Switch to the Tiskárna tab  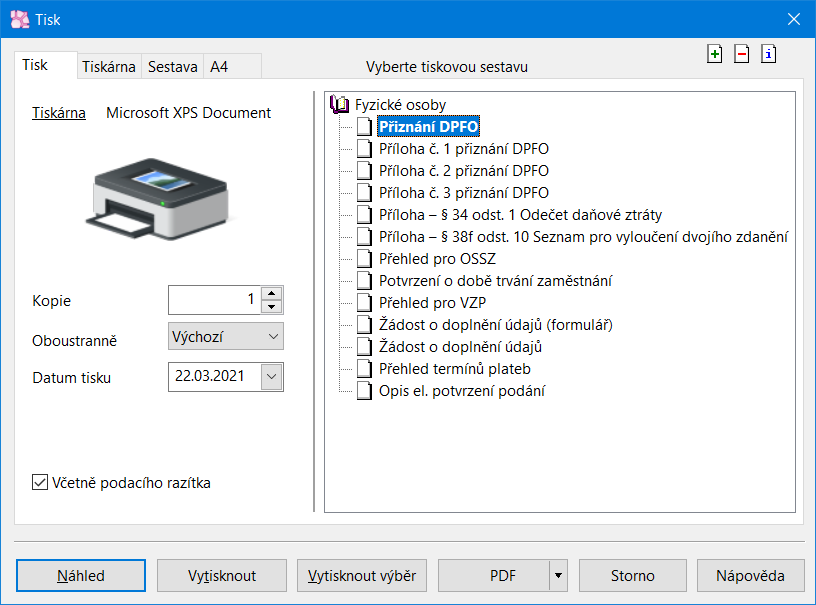pyautogui.click(x=109, y=67)
